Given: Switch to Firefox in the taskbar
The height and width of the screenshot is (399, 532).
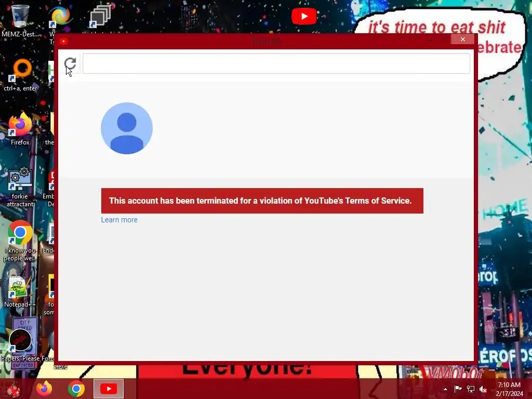Looking at the screenshot, I should point(45,389).
